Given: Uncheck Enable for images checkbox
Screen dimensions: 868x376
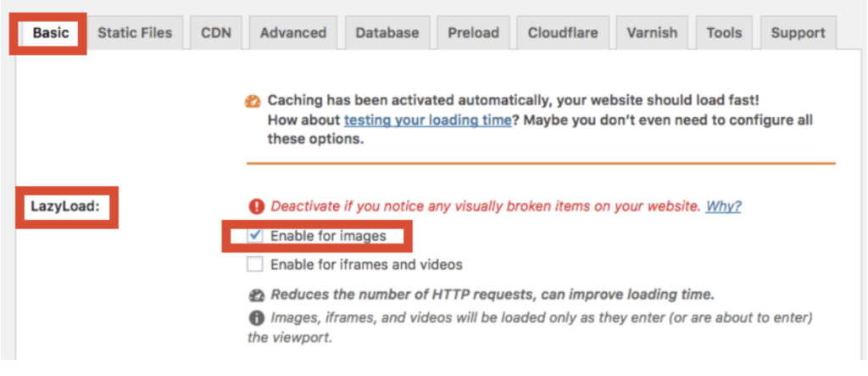Looking at the screenshot, I should point(255,235).
